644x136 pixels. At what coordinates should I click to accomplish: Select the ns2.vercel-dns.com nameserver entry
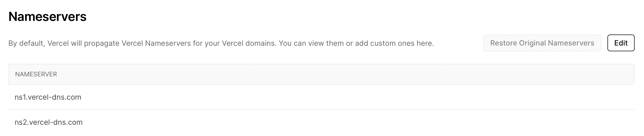pos(49,122)
